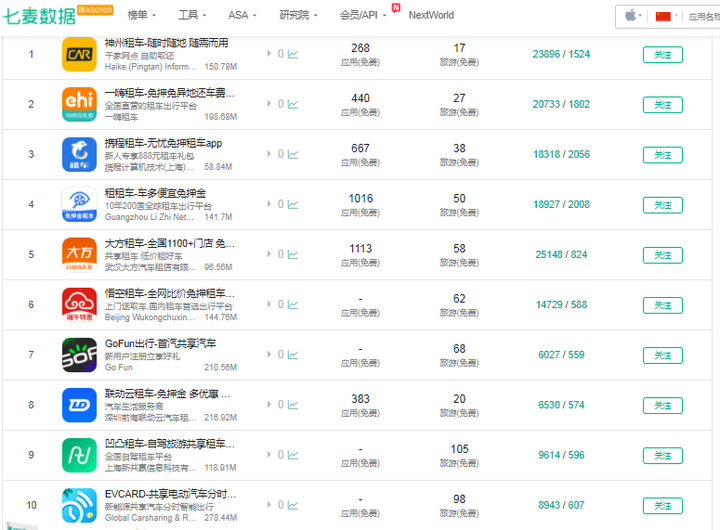Open keyword coverage 18927 / 2008

pos(561,204)
